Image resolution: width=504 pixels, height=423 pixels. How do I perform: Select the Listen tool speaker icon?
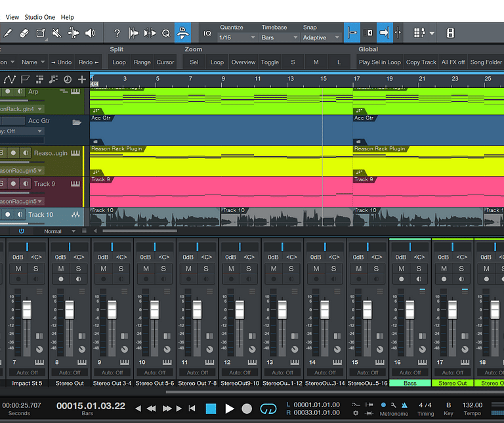(x=90, y=33)
